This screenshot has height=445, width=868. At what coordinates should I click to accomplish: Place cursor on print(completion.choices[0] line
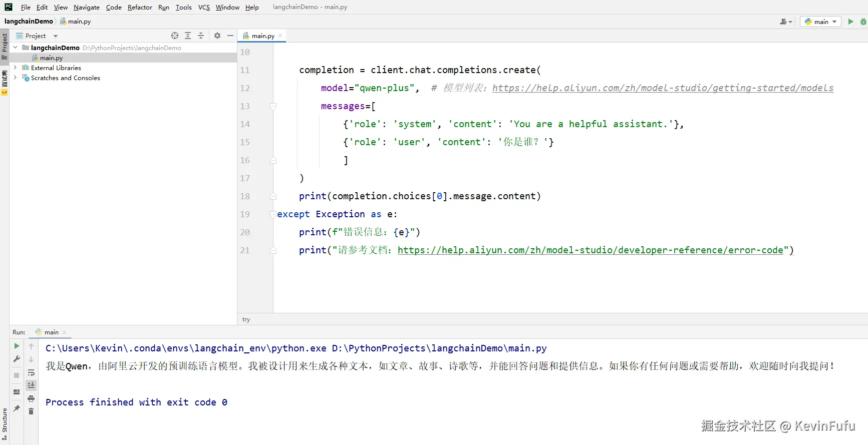[420, 196]
